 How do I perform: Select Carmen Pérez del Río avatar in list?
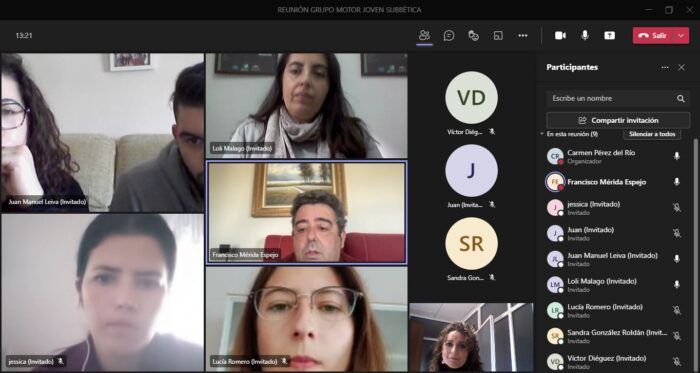click(555, 156)
